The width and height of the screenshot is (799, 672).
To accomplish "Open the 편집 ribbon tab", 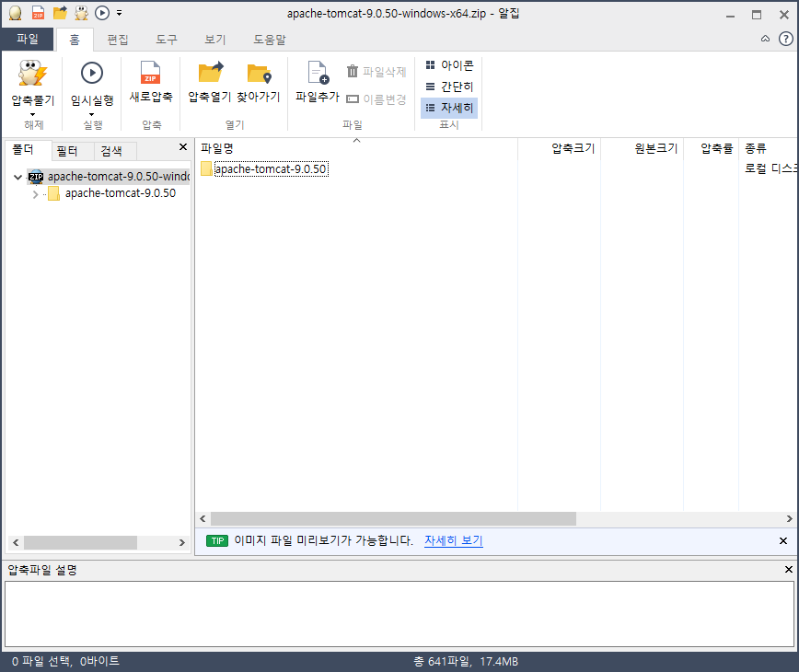I will tap(118, 40).
